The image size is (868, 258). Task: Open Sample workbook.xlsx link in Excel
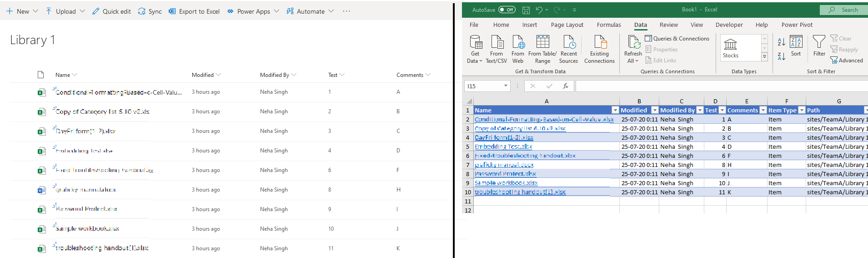[506, 183]
